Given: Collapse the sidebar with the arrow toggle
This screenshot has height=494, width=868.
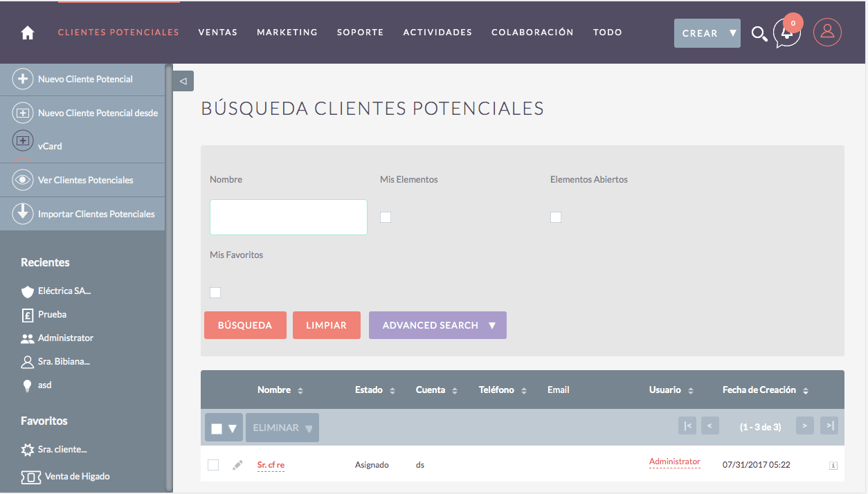Looking at the screenshot, I should click(x=183, y=81).
